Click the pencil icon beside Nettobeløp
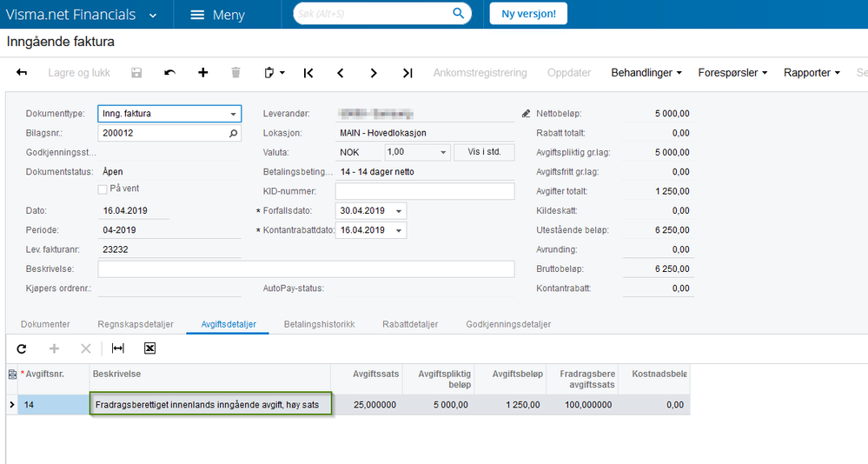The height and width of the screenshot is (464, 868). click(x=526, y=114)
